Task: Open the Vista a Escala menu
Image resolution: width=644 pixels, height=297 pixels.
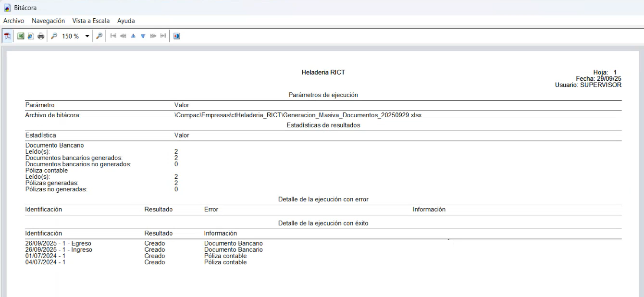Action: pyautogui.click(x=91, y=21)
